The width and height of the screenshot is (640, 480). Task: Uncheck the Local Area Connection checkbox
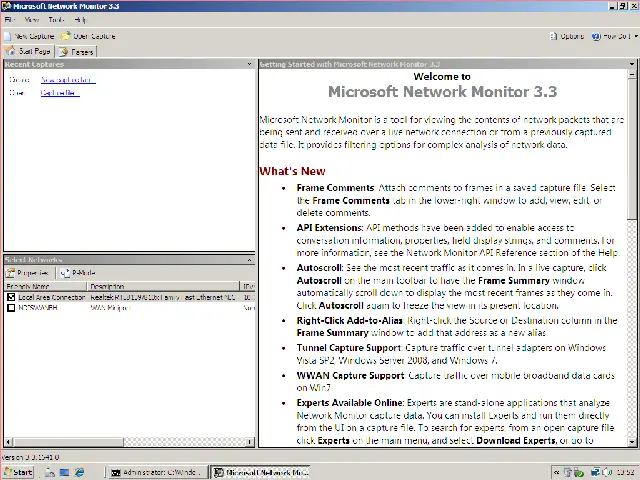click(11, 297)
